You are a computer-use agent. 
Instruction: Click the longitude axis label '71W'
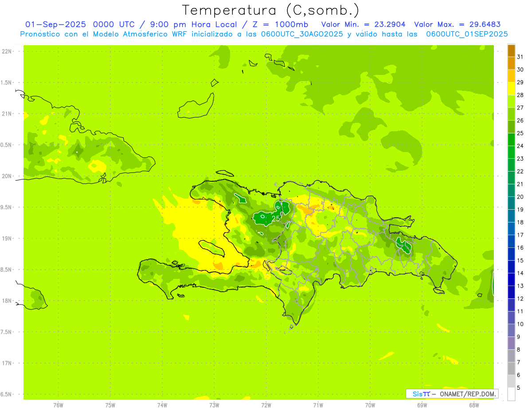pyautogui.click(x=318, y=405)
